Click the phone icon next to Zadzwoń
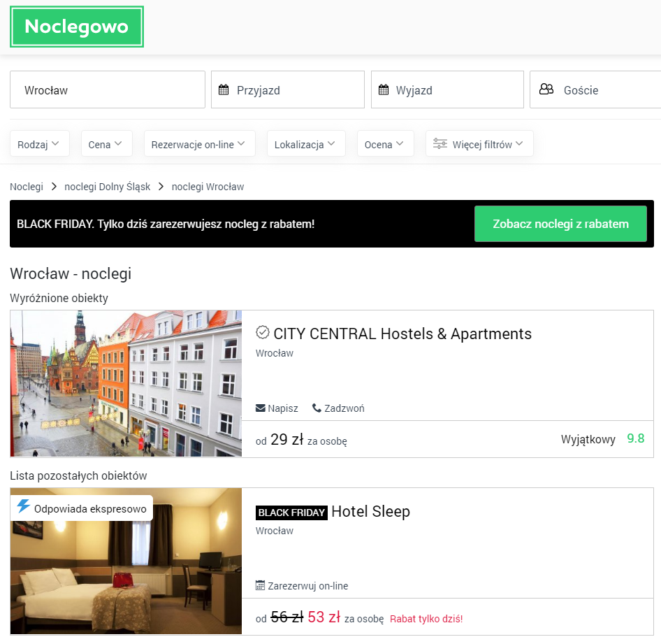This screenshot has height=644, width=661. coord(317,408)
